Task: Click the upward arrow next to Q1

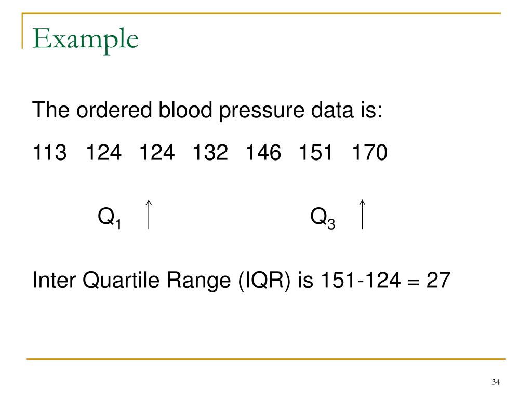Action: coord(149,214)
